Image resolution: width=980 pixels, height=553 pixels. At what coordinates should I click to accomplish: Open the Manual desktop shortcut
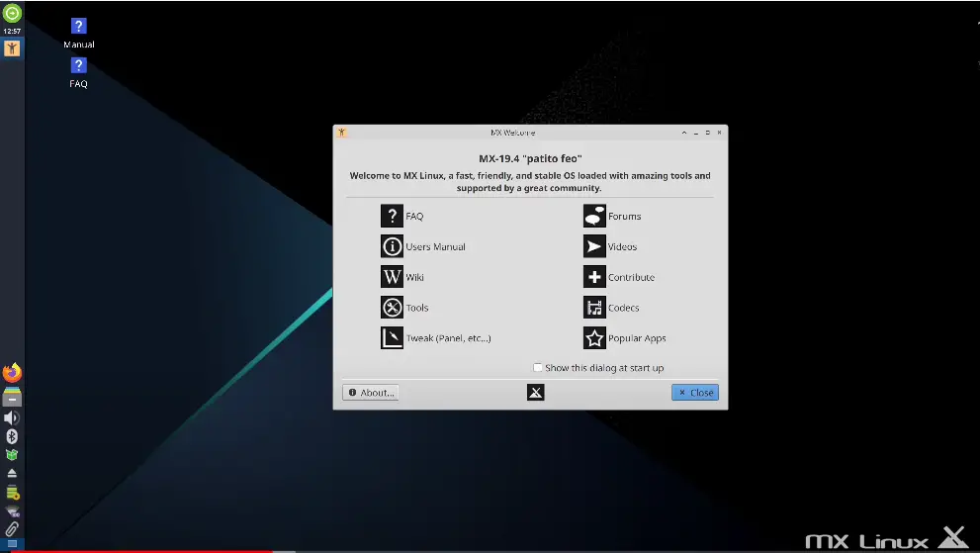79,34
